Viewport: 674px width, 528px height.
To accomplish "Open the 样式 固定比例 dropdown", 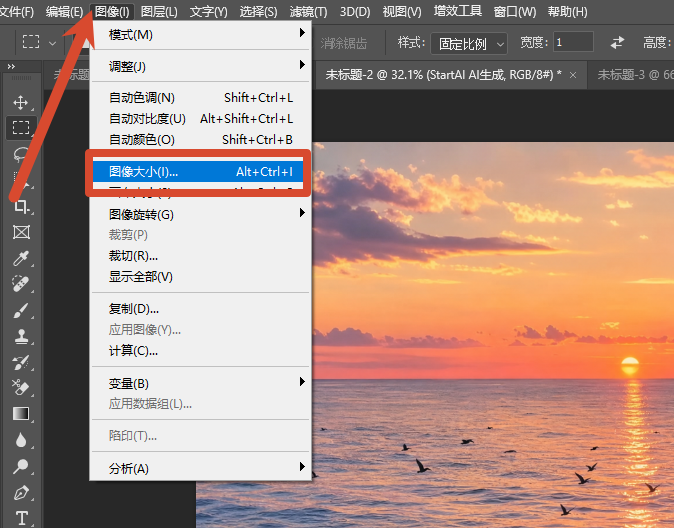I will point(469,43).
